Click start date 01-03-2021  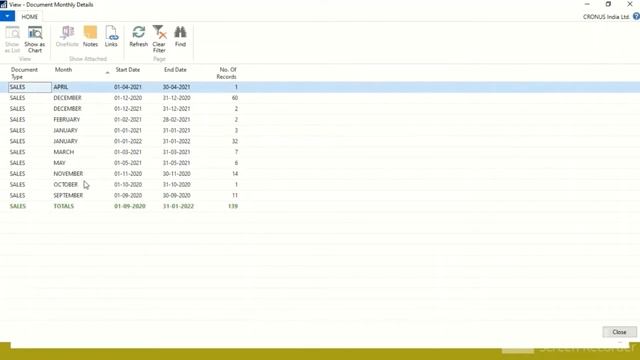click(128, 152)
